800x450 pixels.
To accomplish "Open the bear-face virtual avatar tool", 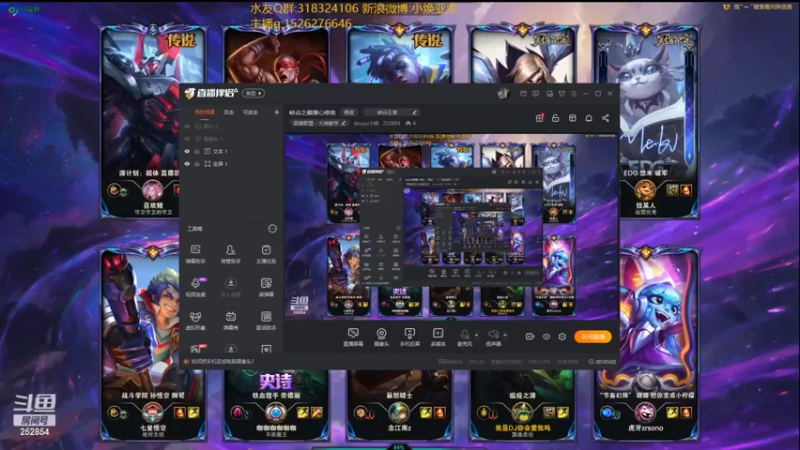I will coord(195,320).
